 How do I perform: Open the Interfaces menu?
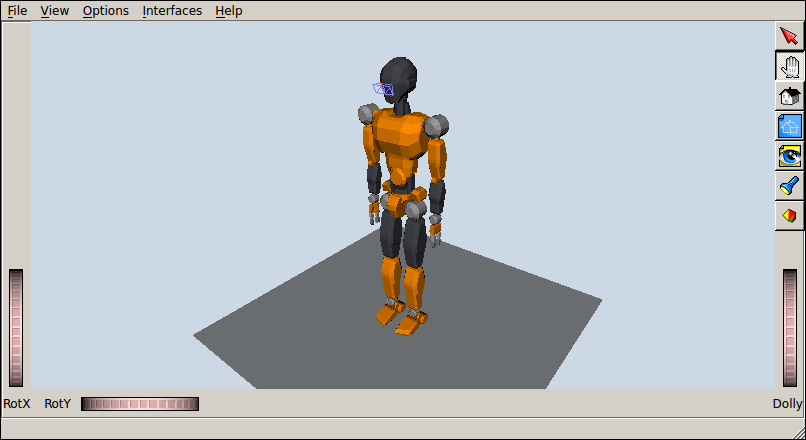tap(172, 11)
